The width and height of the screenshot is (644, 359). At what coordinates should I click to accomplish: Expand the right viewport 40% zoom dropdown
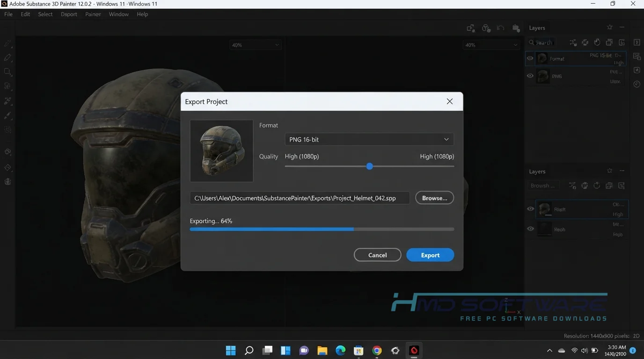tap(491, 45)
